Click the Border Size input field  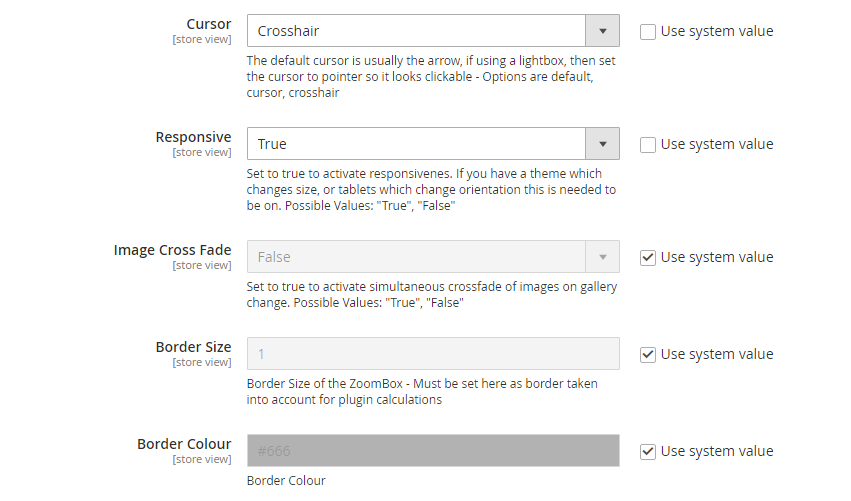click(x=433, y=354)
